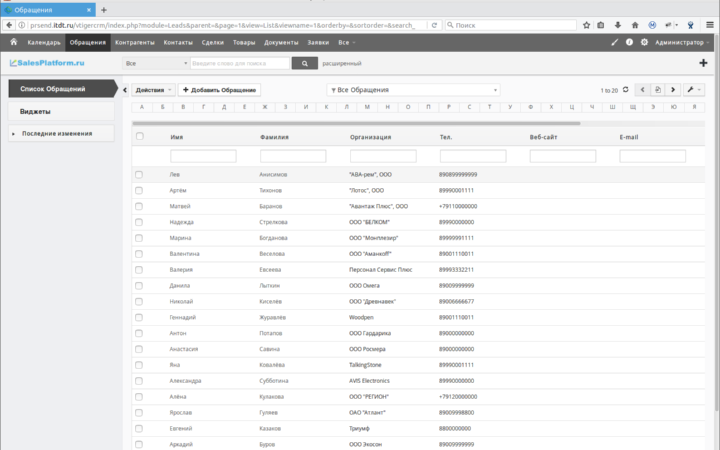Select Список Обращений in sidebar

[62, 89]
